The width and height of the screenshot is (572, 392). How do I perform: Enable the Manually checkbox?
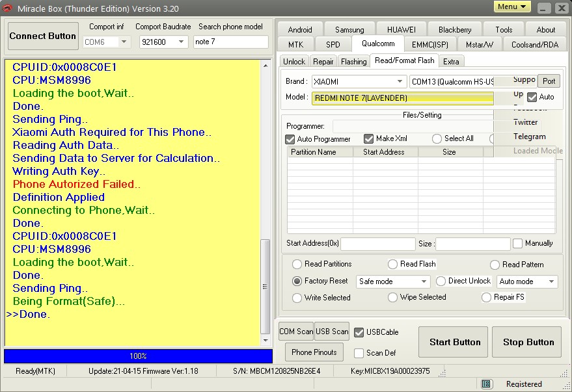tap(517, 243)
